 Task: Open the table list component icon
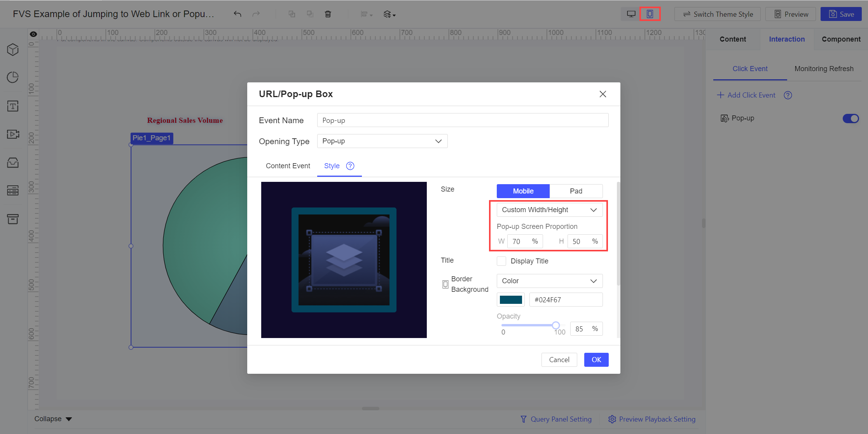coord(13,190)
